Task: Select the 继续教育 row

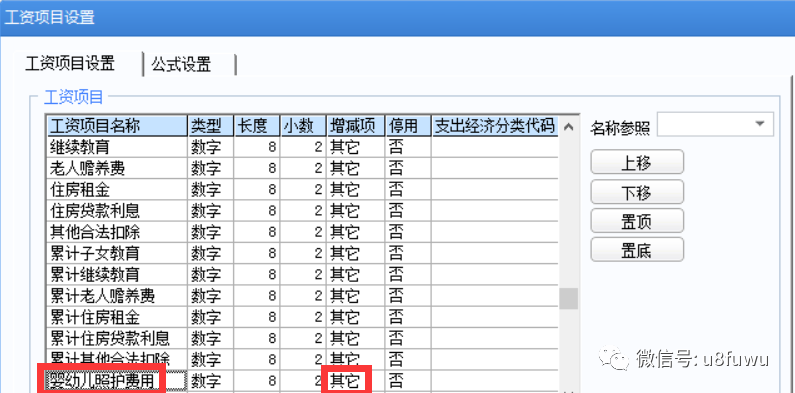Action: click(303, 147)
